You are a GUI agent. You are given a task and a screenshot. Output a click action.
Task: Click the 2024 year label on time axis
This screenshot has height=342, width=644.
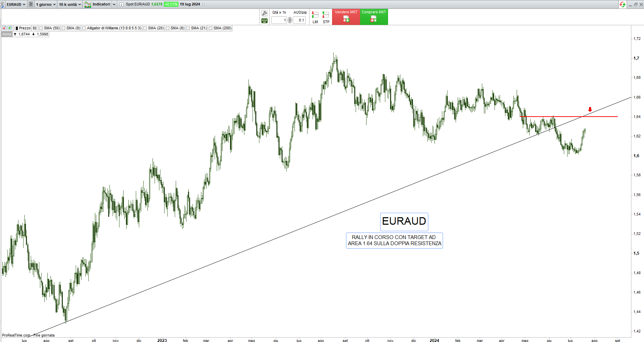(434, 340)
